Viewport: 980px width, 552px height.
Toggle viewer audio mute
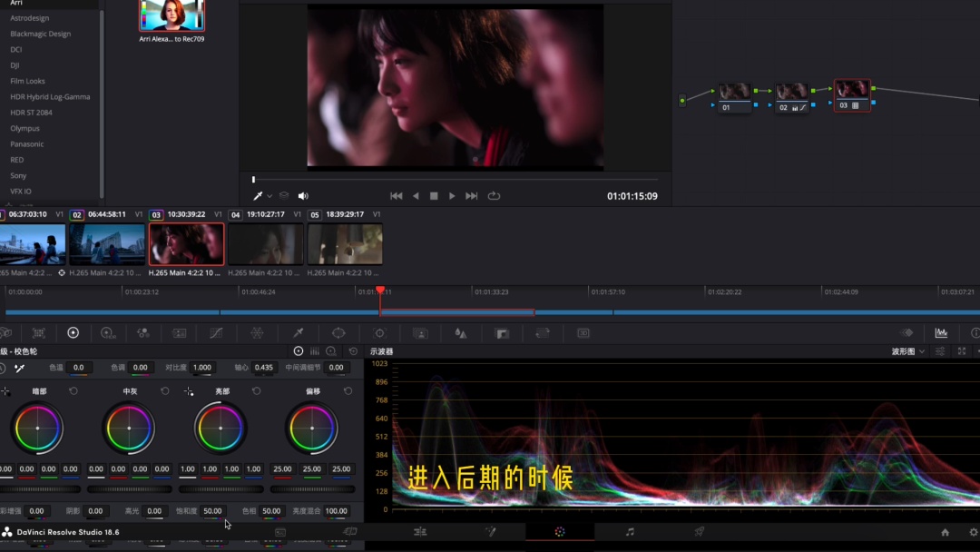[303, 196]
